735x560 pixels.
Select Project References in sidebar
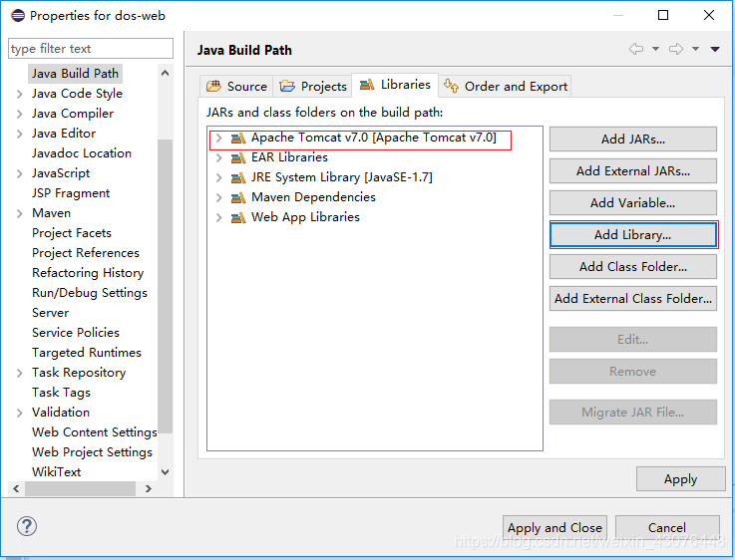pos(86,253)
